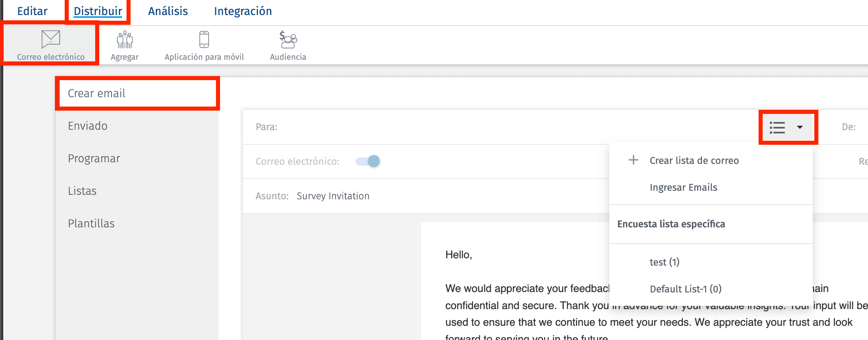Select the Aplicación para móvil phone icon
The width and height of the screenshot is (868, 340).
tap(204, 39)
